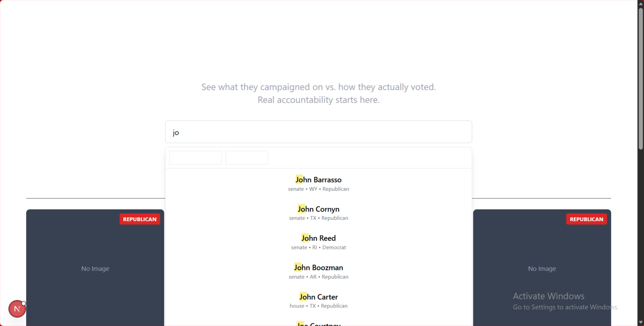Open the red N notification widget
Screen dimensions: 644x326
tap(17, 308)
